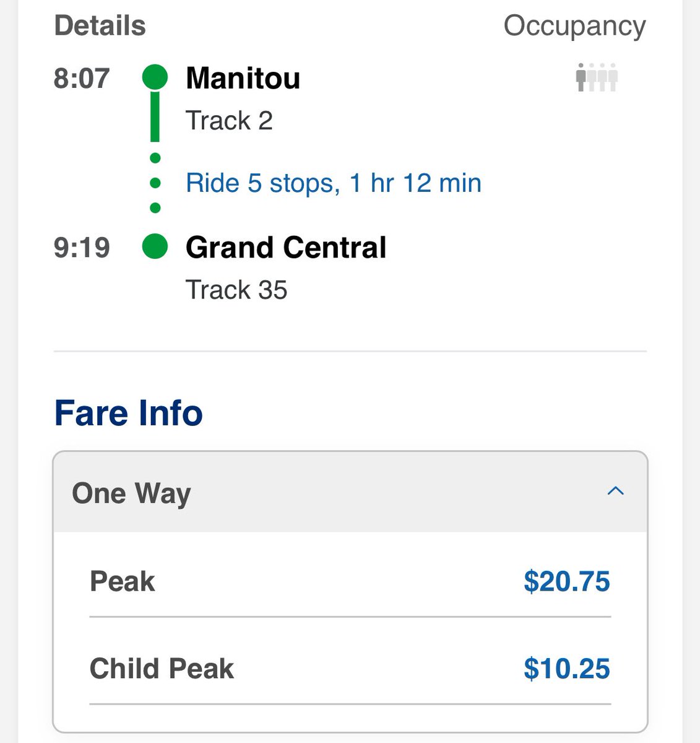Open the Grand Central station name
Viewport: 700px width, 743px height.
(286, 248)
